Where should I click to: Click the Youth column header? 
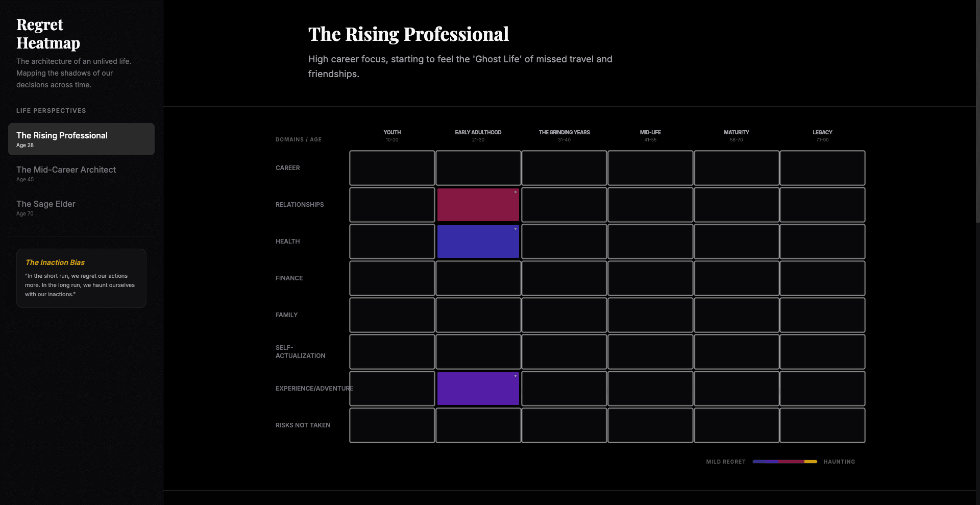tap(392, 135)
